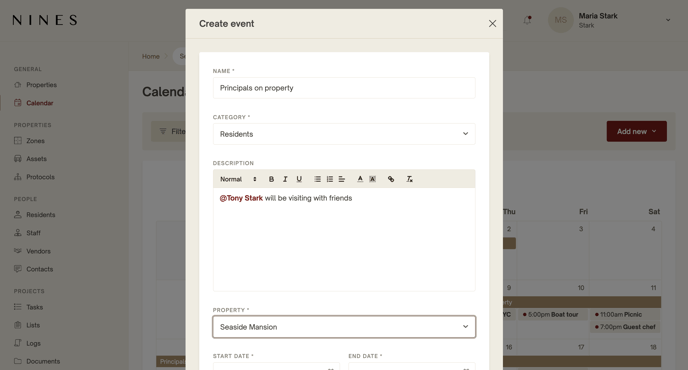This screenshot has width=688, height=370.
Task: Close the Create event dialog
Action: pos(492,24)
